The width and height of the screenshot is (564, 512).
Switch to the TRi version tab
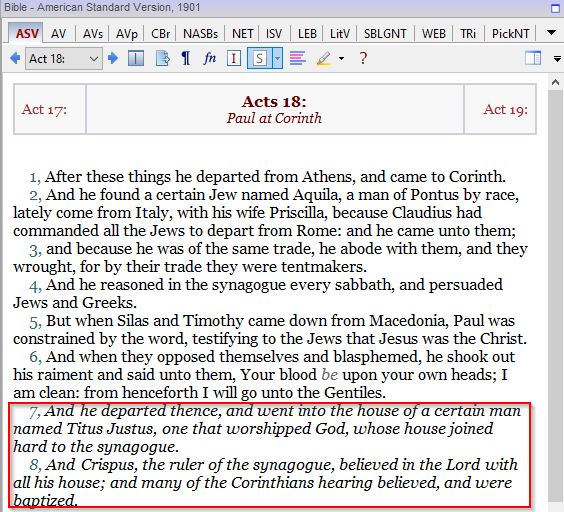coord(468,33)
